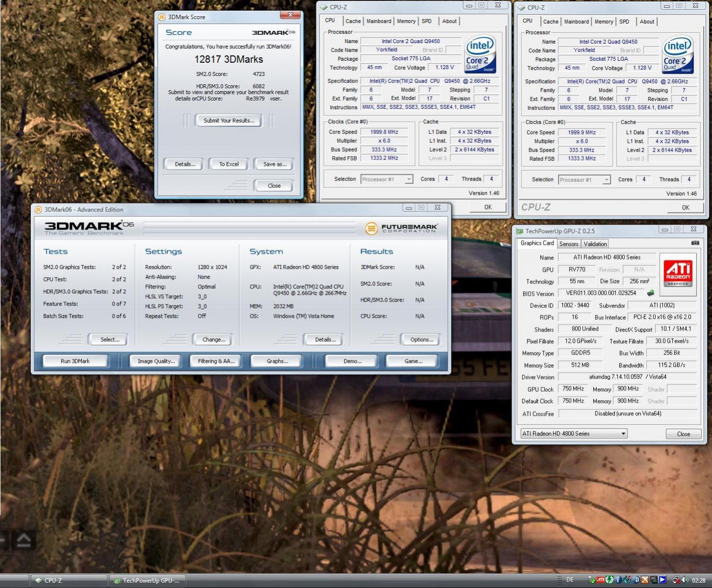Click the red ATI tray icon
The image size is (712, 588).
click(600, 580)
